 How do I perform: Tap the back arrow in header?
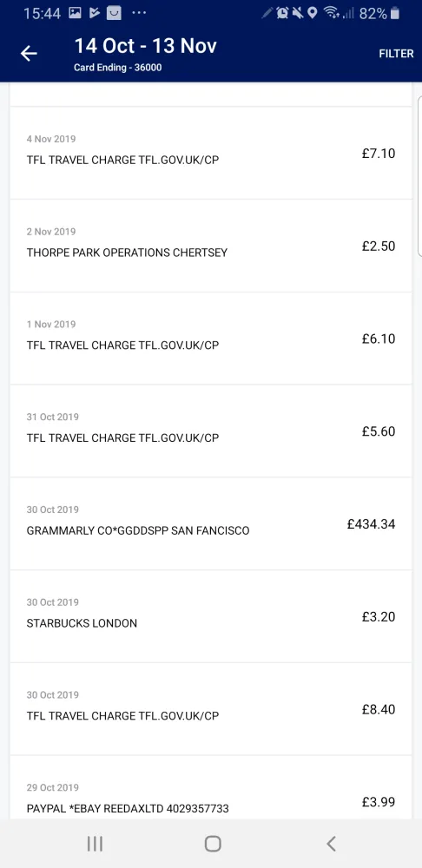(29, 53)
